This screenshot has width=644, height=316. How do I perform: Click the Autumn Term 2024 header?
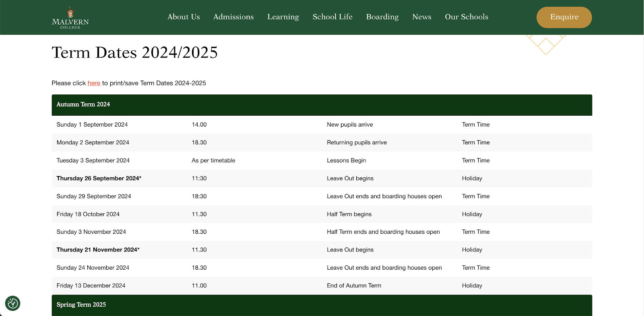322,105
